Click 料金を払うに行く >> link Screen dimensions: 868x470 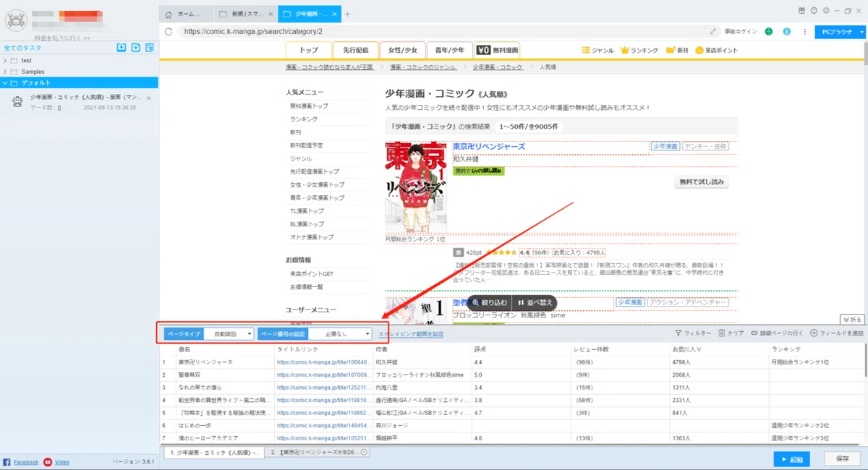click(62, 38)
